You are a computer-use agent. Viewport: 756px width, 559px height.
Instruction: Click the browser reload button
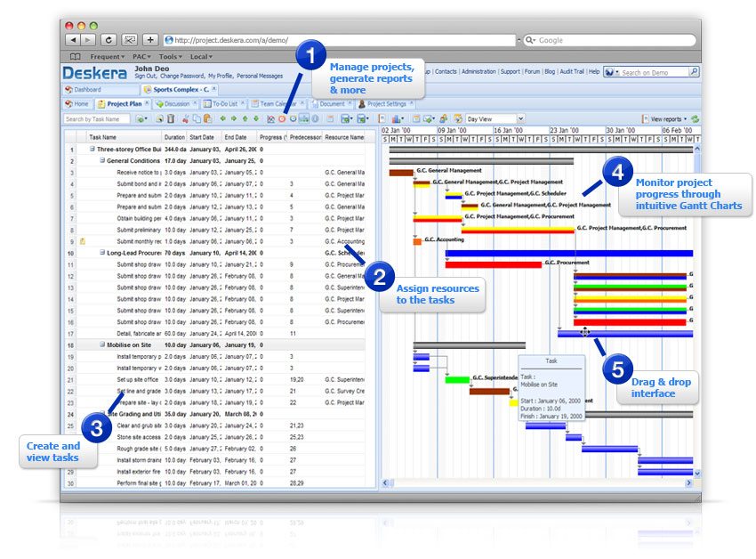click(109, 40)
